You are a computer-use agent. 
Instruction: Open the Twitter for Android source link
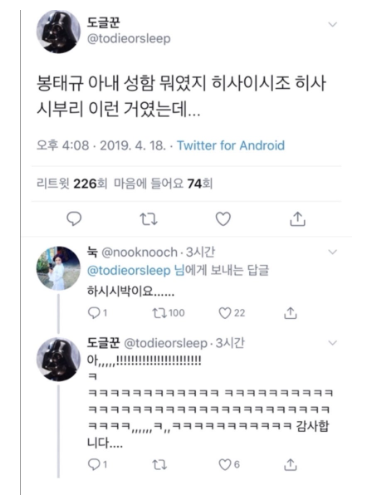click(x=231, y=145)
